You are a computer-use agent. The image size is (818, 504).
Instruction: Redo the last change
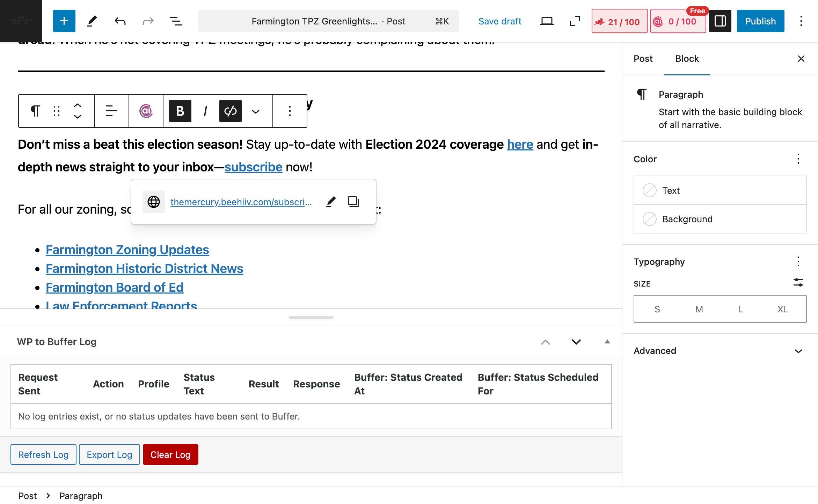pyautogui.click(x=148, y=21)
